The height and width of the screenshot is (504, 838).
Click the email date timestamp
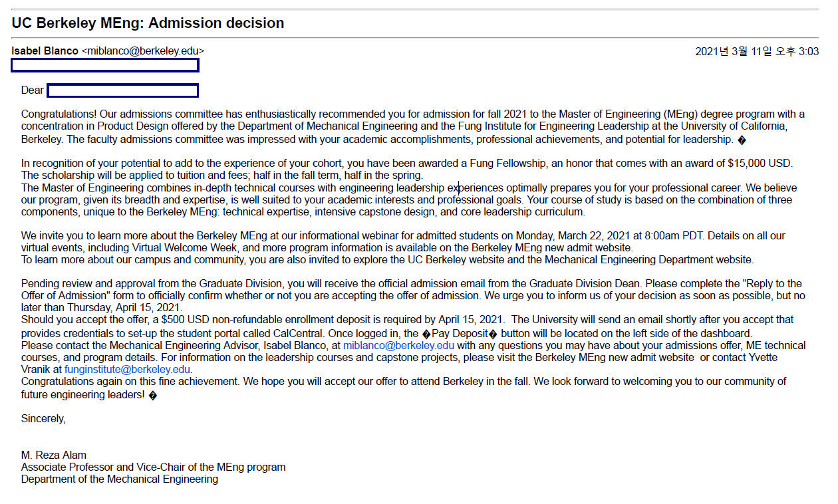[x=757, y=51]
